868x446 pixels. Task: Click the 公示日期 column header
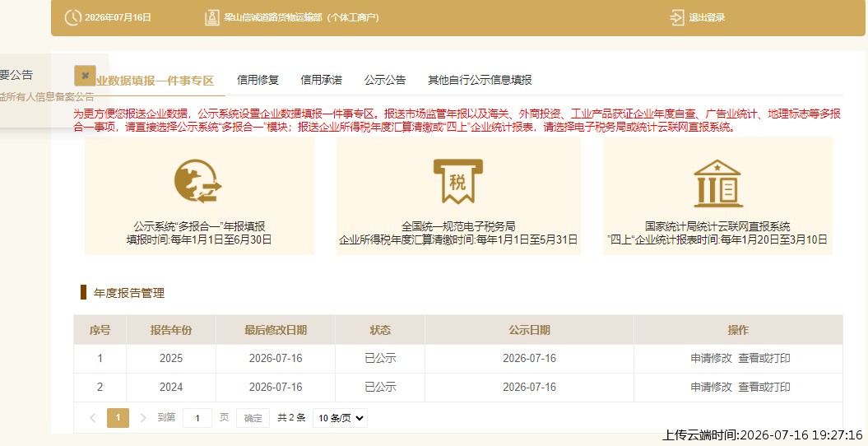click(x=529, y=330)
